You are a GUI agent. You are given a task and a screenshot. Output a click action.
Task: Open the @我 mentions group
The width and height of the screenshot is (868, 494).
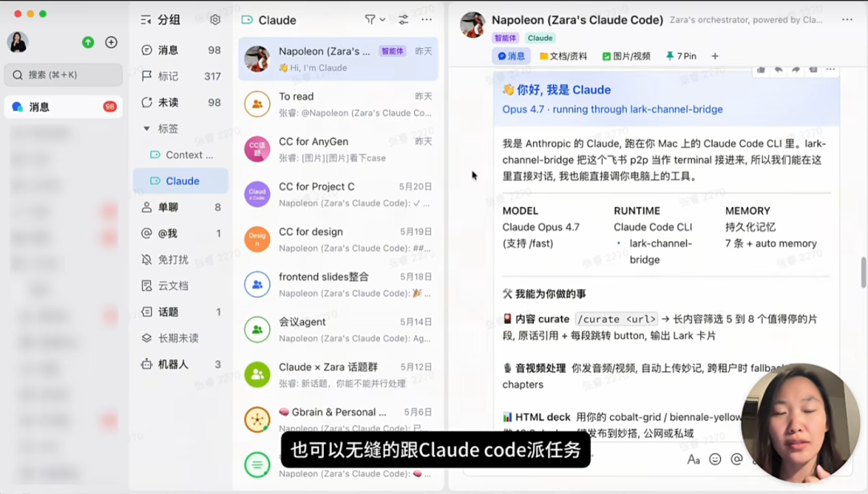click(181, 234)
